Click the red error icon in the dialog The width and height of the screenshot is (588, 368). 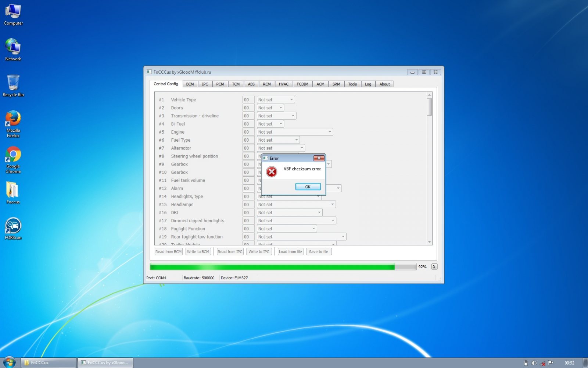coord(272,172)
